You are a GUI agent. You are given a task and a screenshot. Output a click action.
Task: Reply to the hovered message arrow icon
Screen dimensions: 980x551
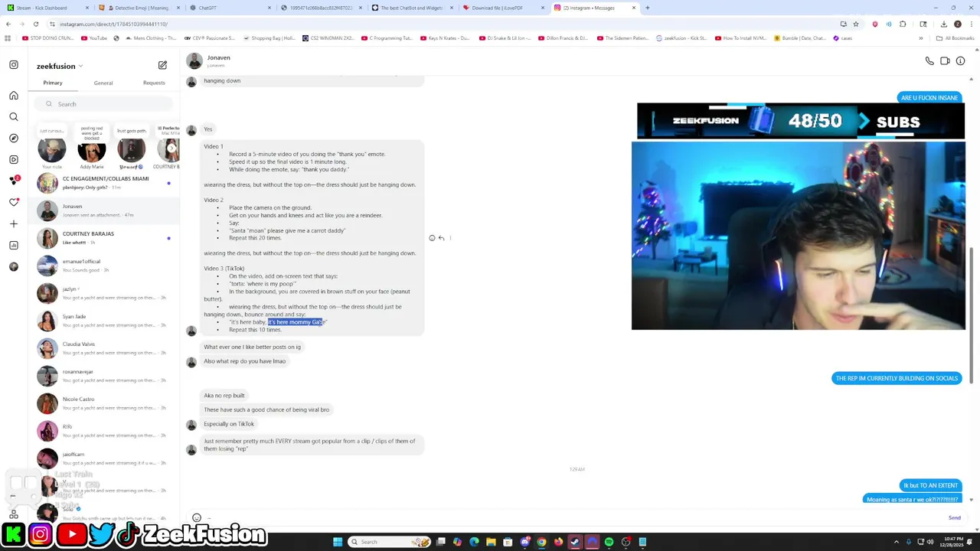tap(441, 238)
